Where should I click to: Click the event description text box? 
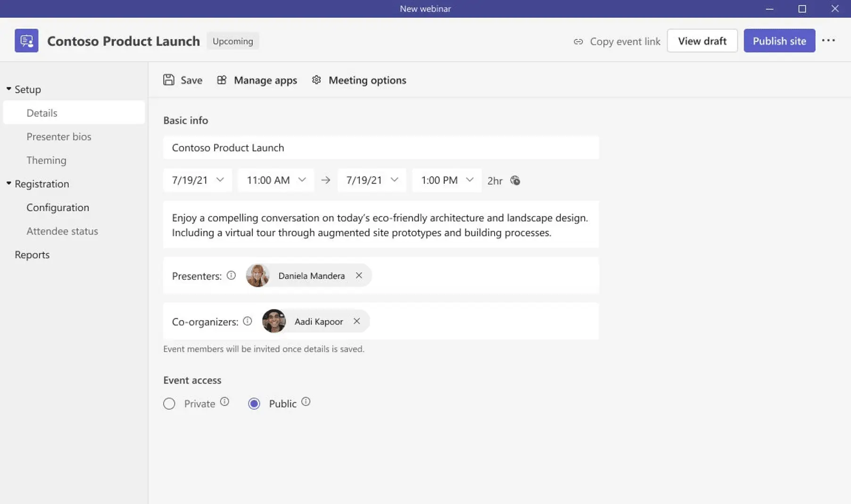381,225
